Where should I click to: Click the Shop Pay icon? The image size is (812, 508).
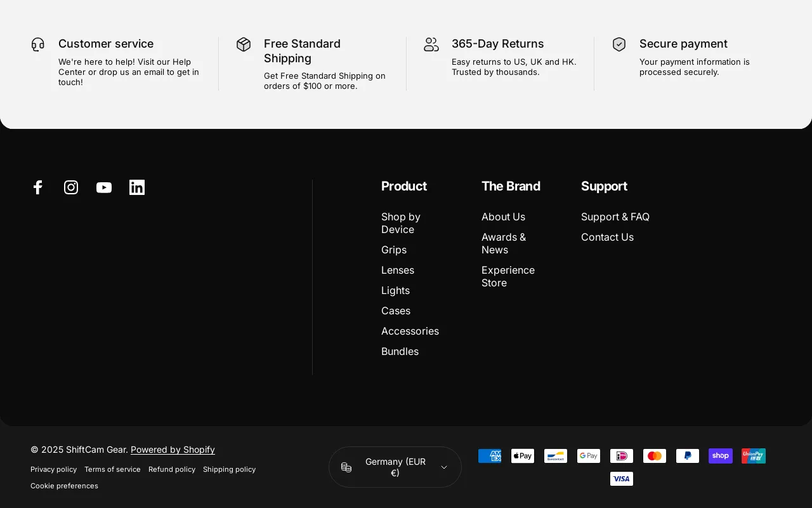point(721,456)
